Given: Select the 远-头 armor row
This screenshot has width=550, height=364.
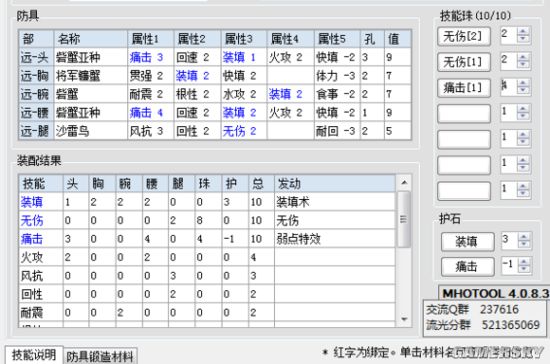Looking at the screenshot, I should [x=215, y=57].
